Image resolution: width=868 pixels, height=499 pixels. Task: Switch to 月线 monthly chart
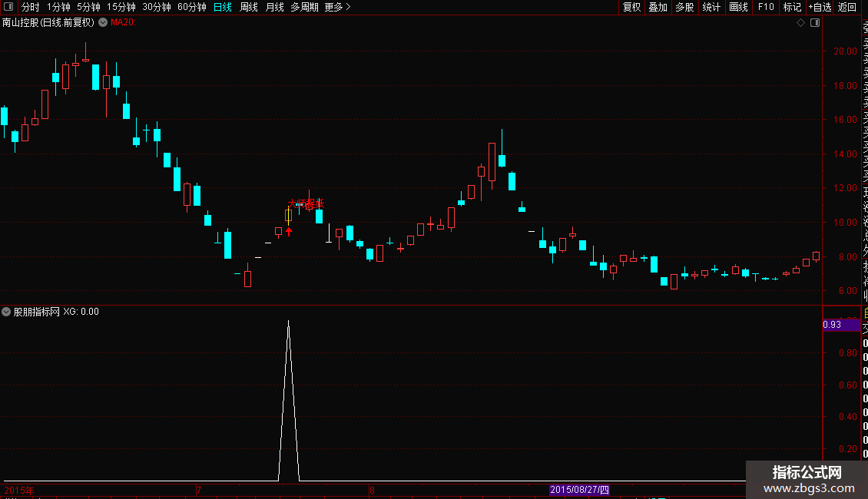(x=274, y=7)
